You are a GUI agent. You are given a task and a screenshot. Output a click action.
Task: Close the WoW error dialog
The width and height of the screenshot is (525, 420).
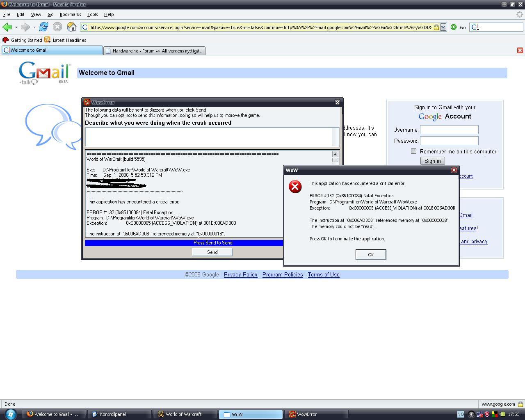coord(454,170)
